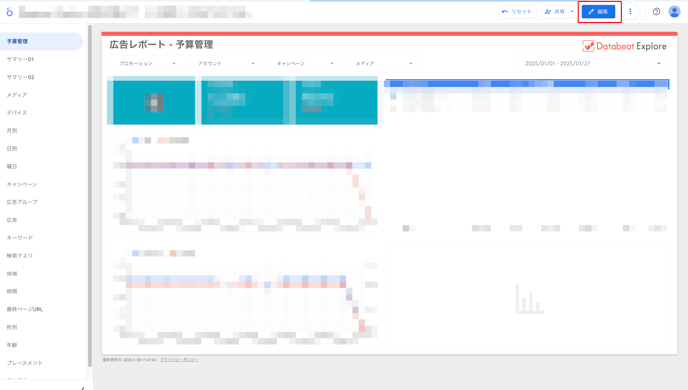This screenshot has height=390, width=688.
Task: Open the 共有 share dialog
Action: coord(555,12)
